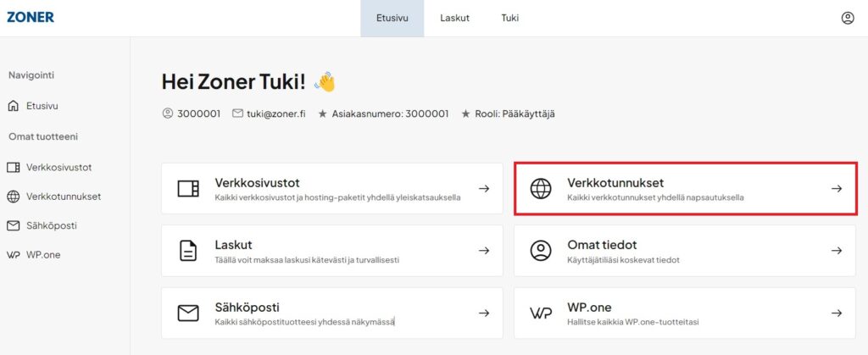Go to Verkkotunnukset in sidebar navigation

64,197
